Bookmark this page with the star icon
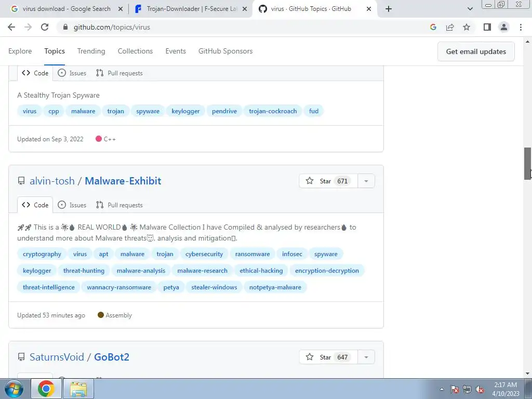Image resolution: width=532 pixels, height=399 pixels. pos(467,27)
